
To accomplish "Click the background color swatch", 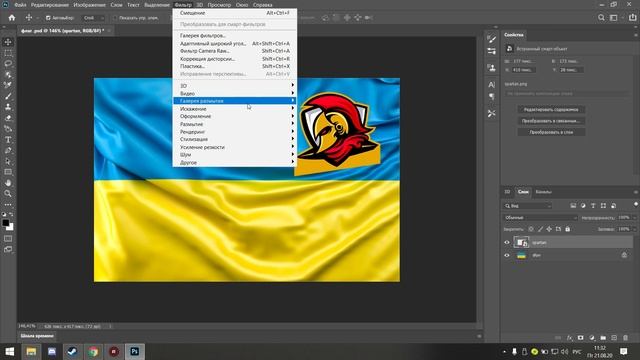I will point(10,227).
